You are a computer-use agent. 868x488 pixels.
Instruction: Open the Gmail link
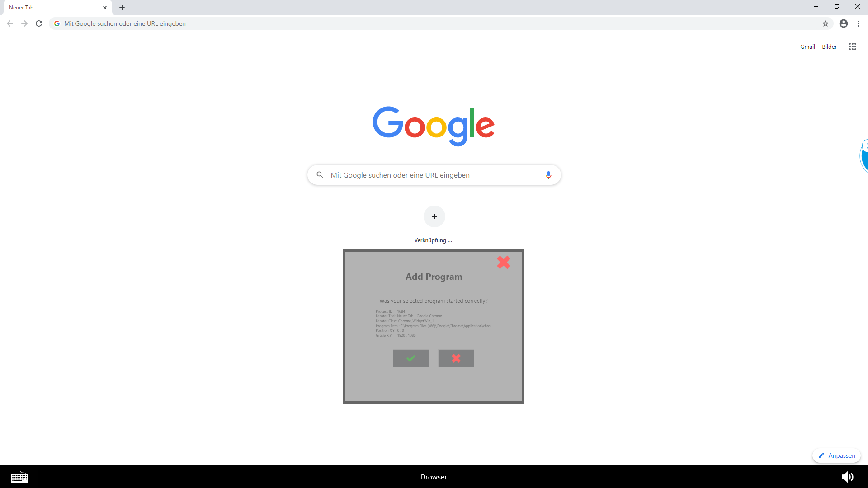point(807,47)
